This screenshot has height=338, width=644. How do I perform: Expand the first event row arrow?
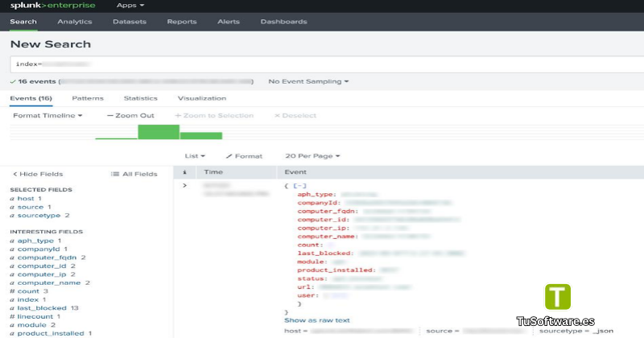[x=185, y=186]
